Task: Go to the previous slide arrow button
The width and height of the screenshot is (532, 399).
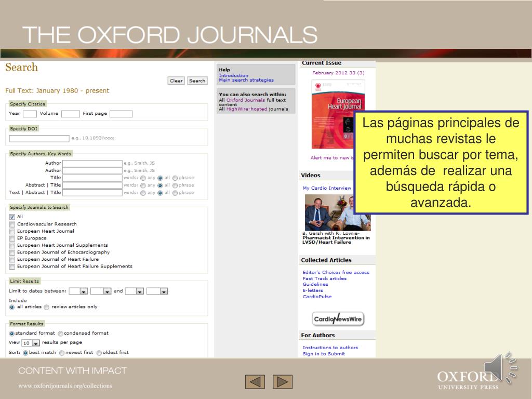Action: point(255,382)
